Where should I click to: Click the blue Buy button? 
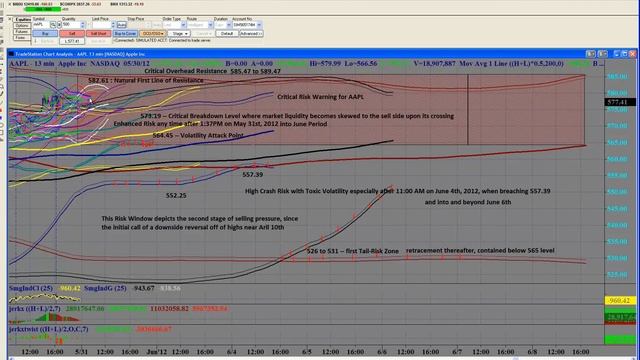tap(45, 33)
